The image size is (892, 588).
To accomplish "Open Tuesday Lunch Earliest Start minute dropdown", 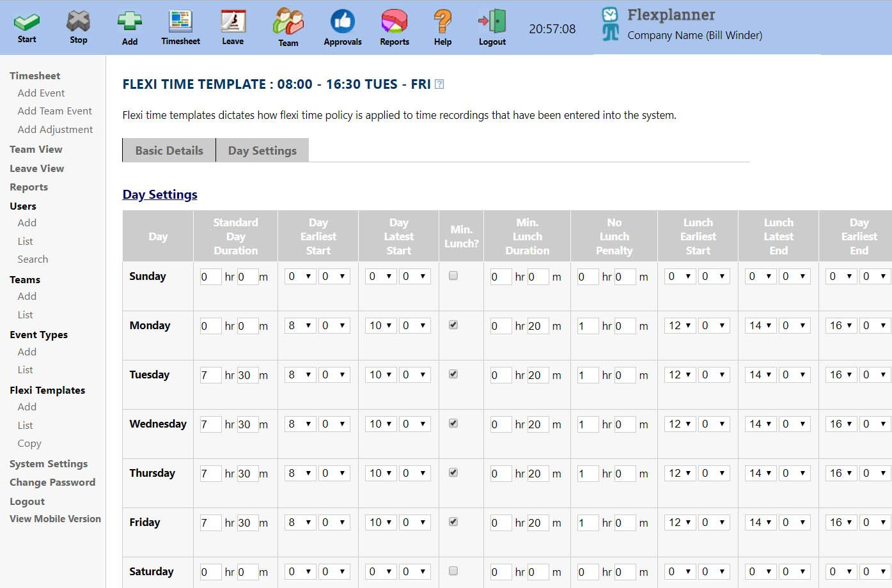I will (x=714, y=375).
